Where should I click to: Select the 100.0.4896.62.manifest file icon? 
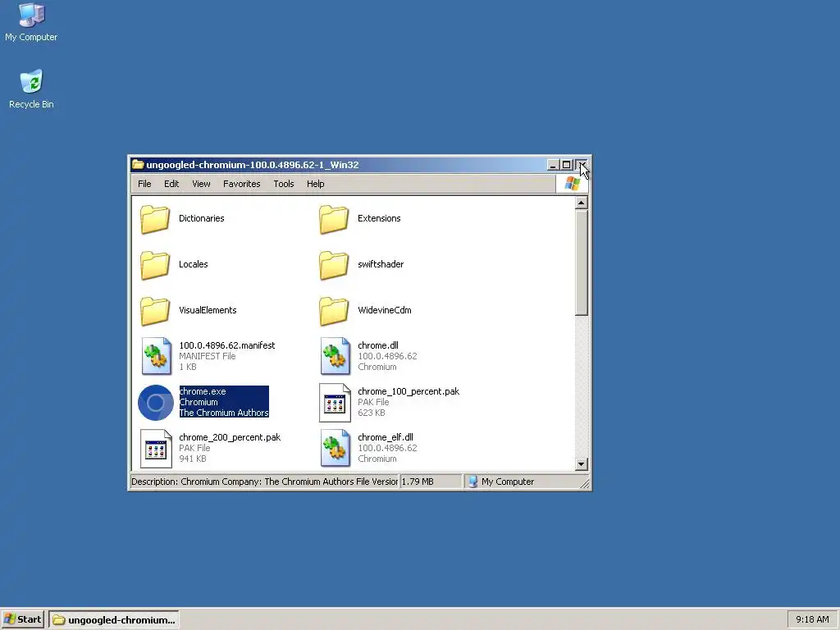tap(157, 356)
